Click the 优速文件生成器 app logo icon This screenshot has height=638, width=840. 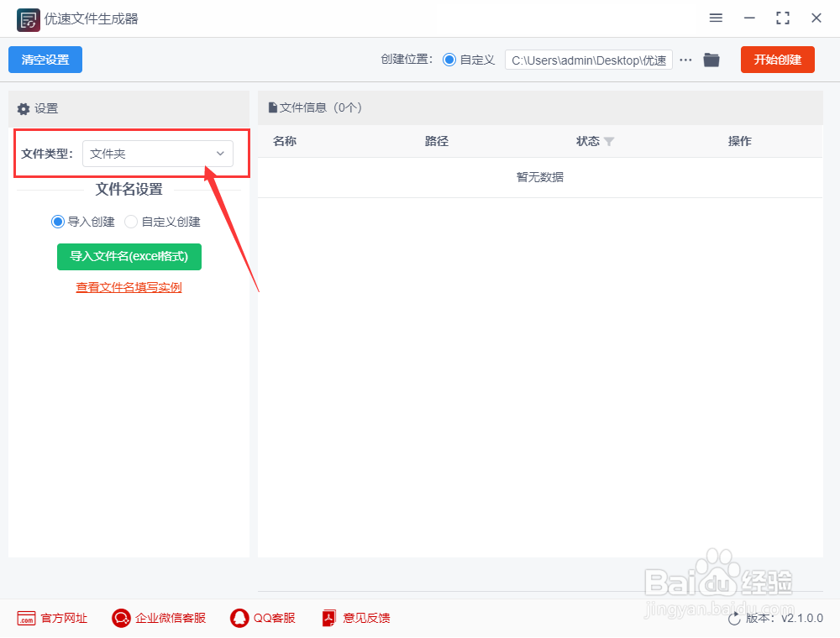pyautogui.click(x=28, y=18)
